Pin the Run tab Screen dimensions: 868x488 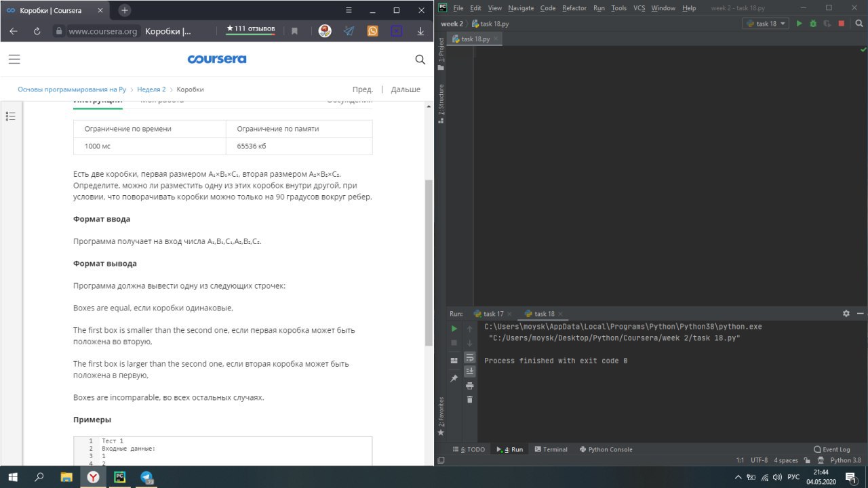(454, 378)
